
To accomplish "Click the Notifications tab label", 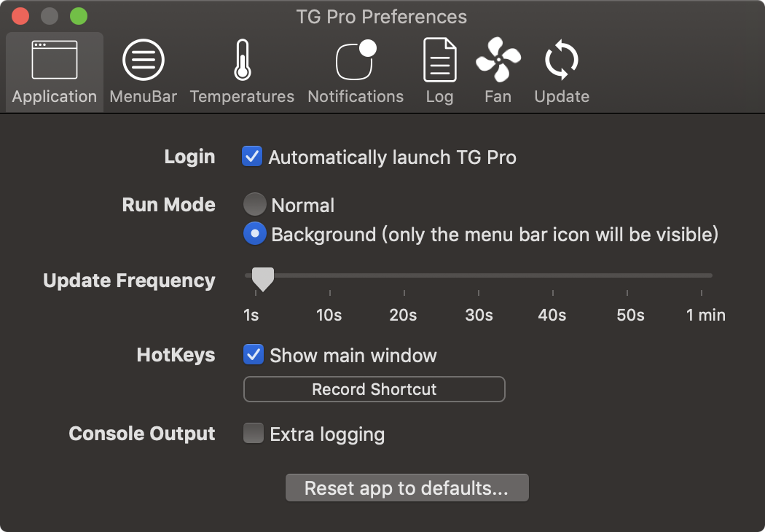I will click(x=356, y=97).
